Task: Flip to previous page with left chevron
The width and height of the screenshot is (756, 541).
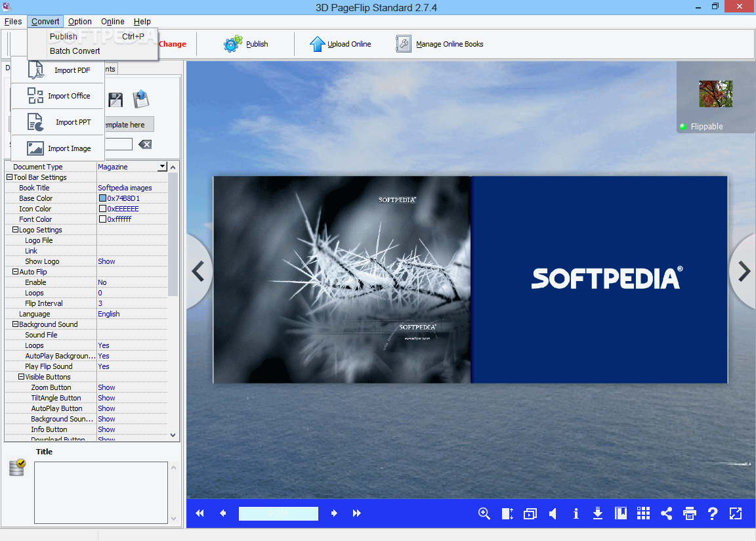Action: pos(199,271)
